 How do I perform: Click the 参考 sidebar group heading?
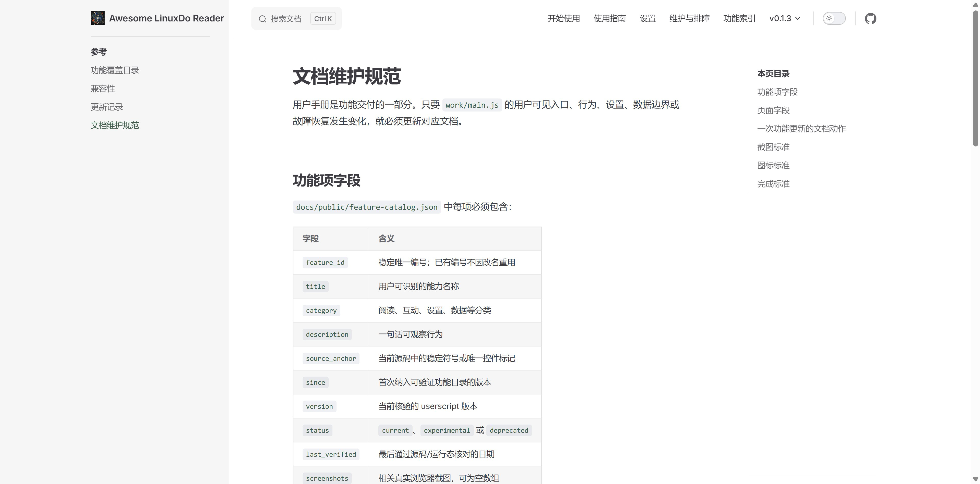pyautogui.click(x=98, y=52)
